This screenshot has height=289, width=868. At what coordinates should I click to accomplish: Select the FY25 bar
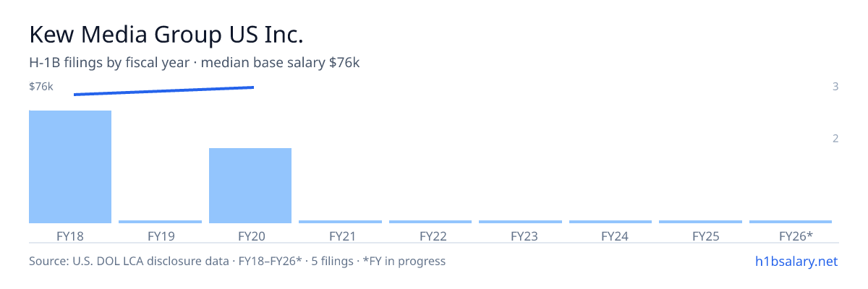pos(700,222)
